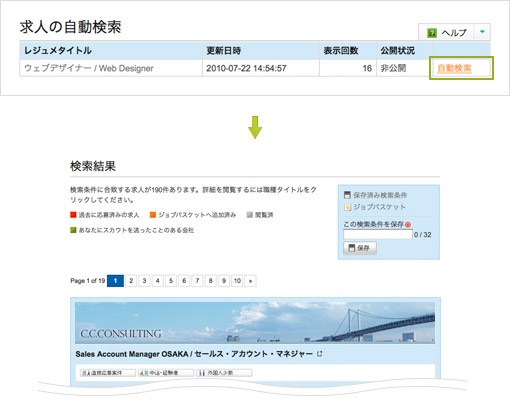
Task: Select current page 1 in pagination
Action: [115, 281]
